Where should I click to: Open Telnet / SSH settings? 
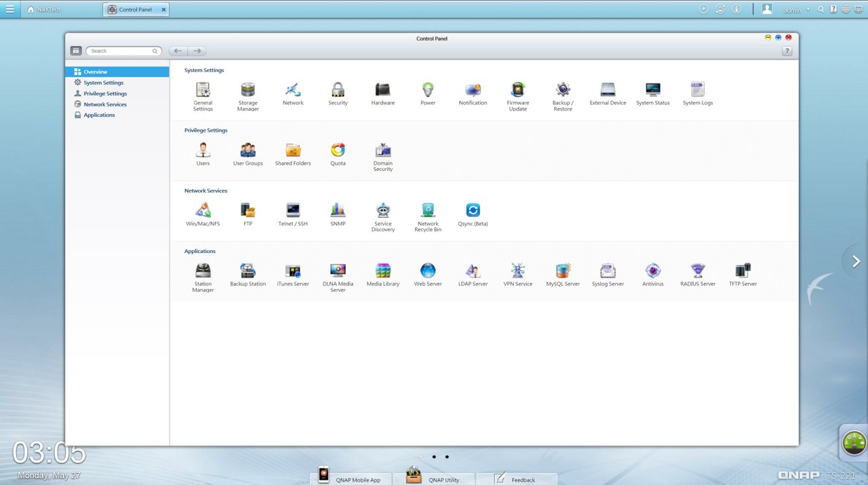pos(293,214)
